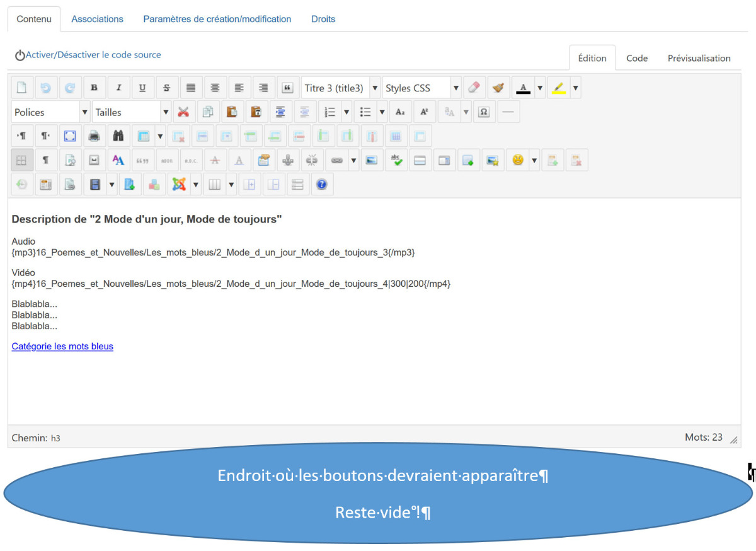Click the editor resize grip handle

733,439
